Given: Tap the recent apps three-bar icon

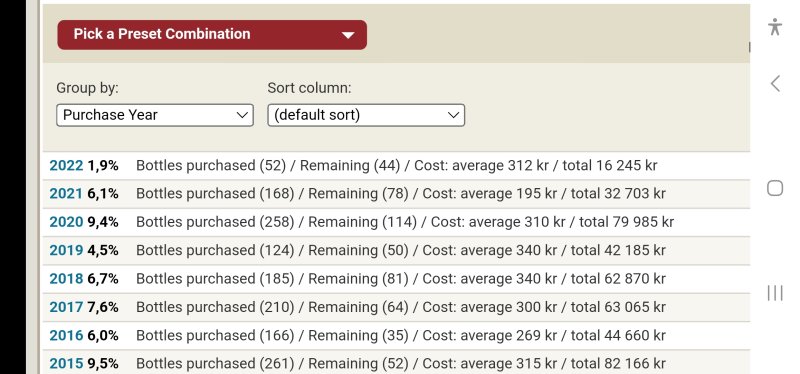Looking at the screenshot, I should [x=774, y=293].
